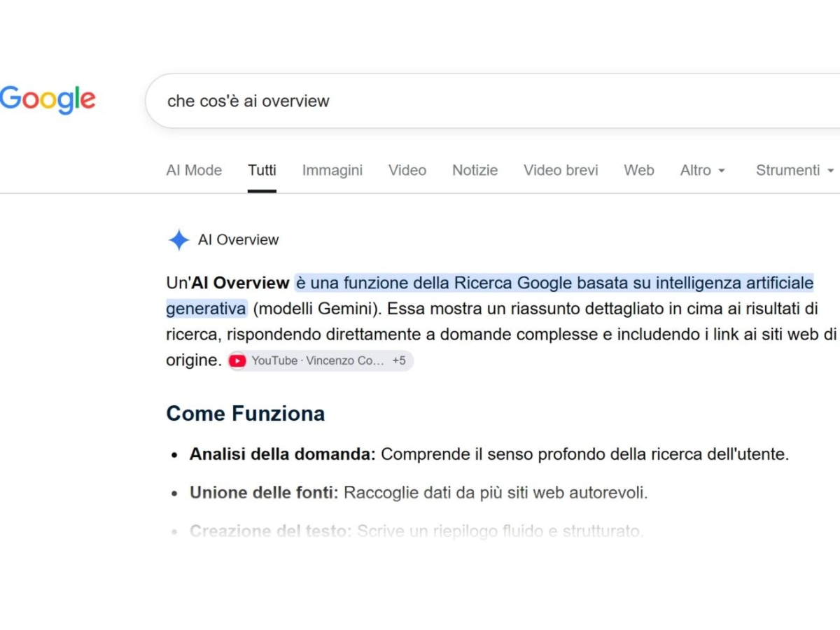The width and height of the screenshot is (840, 630).
Task: Select the Video brevi tab
Action: coord(561,170)
